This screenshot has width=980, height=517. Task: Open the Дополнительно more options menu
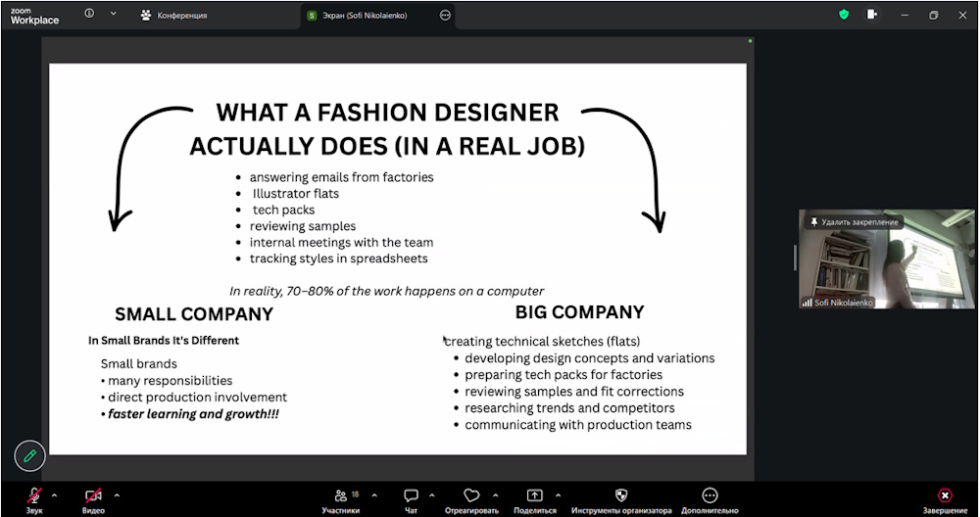[x=710, y=496]
